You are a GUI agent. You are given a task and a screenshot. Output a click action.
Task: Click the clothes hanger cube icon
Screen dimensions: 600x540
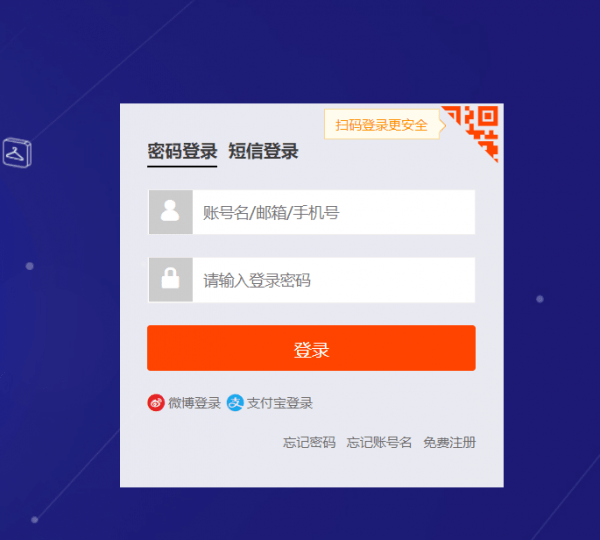click(17, 153)
